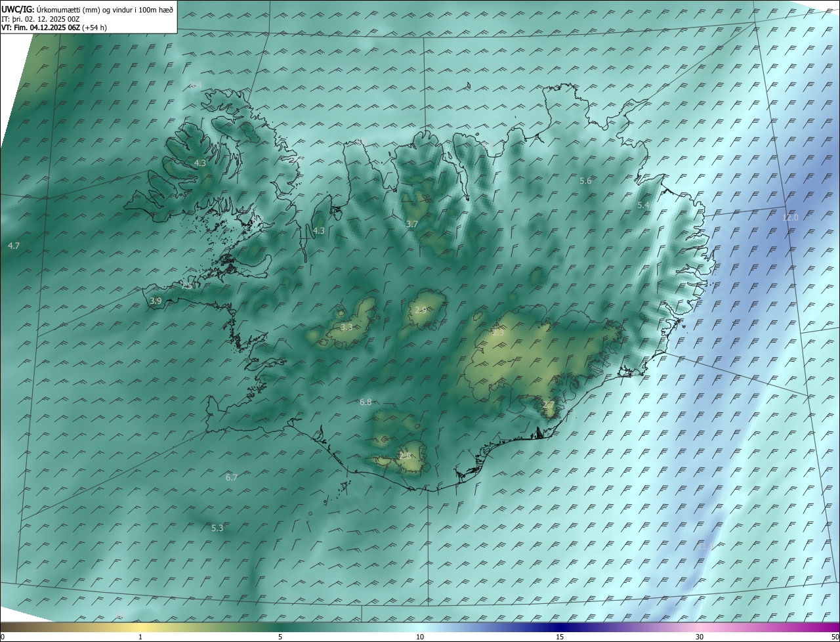Image resolution: width=840 pixels, height=642 pixels.
Task: Select the 5.4 value near the east coast
Action: [644, 205]
